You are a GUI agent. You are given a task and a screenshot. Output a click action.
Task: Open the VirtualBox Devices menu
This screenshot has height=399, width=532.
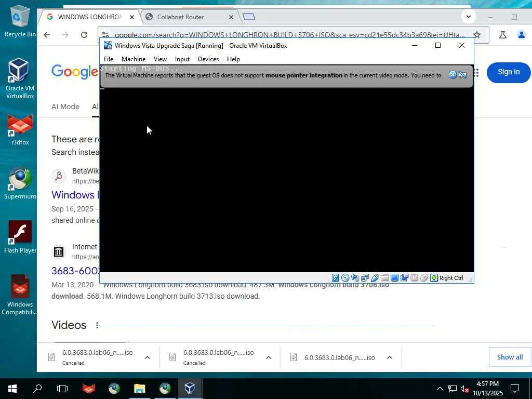click(208, 59)
